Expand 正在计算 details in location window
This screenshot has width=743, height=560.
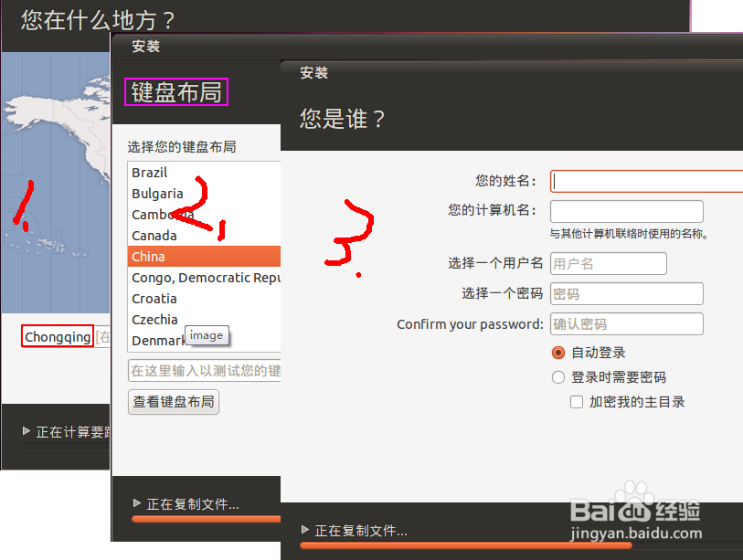pos(27,431)
